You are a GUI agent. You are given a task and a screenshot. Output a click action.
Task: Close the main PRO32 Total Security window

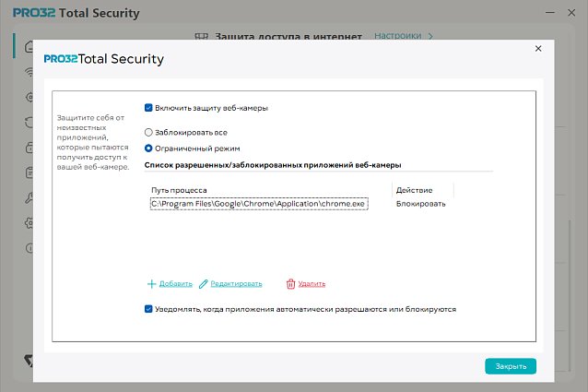[x=571, y=12]
